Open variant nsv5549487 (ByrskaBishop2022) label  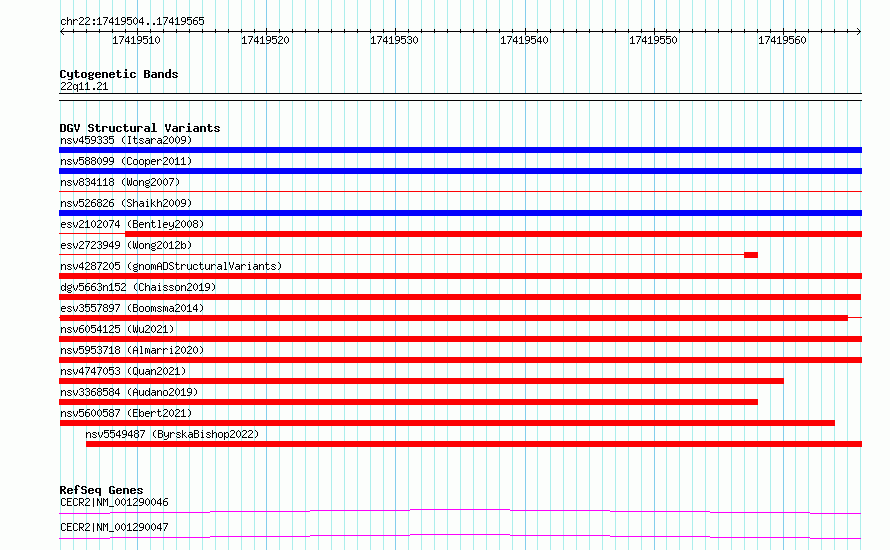(172, 434)
